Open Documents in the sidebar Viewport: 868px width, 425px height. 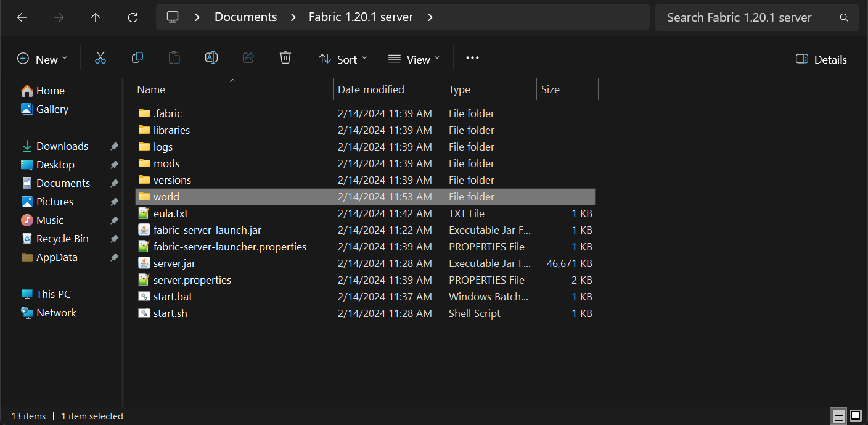point(55,183)
